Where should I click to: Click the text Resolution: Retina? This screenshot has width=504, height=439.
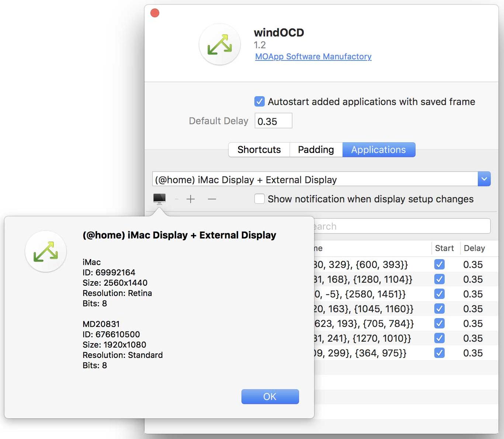click(117, 293)
